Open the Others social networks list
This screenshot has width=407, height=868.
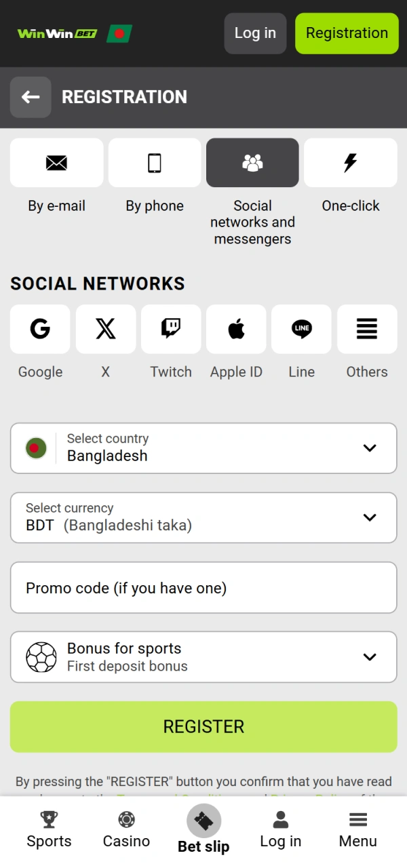(366, 330)
